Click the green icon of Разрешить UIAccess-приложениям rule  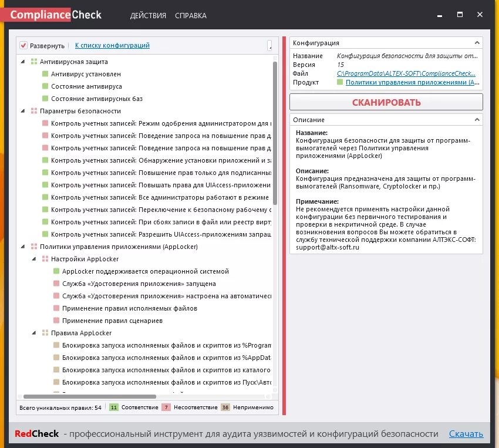coord(45,234)
